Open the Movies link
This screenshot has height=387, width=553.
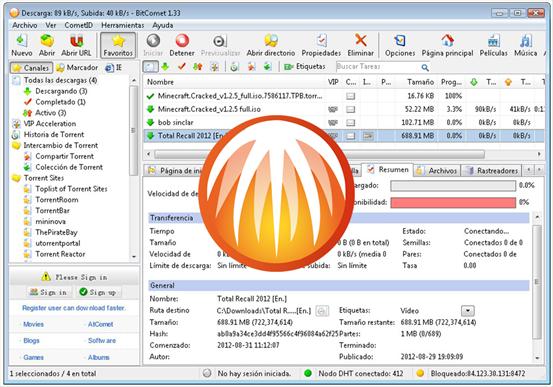click(x=33, y=324)
